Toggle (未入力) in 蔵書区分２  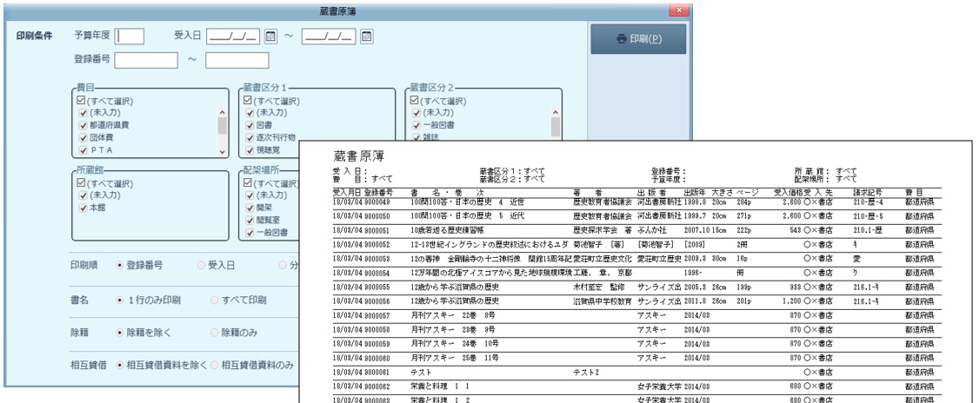point(416,113)
